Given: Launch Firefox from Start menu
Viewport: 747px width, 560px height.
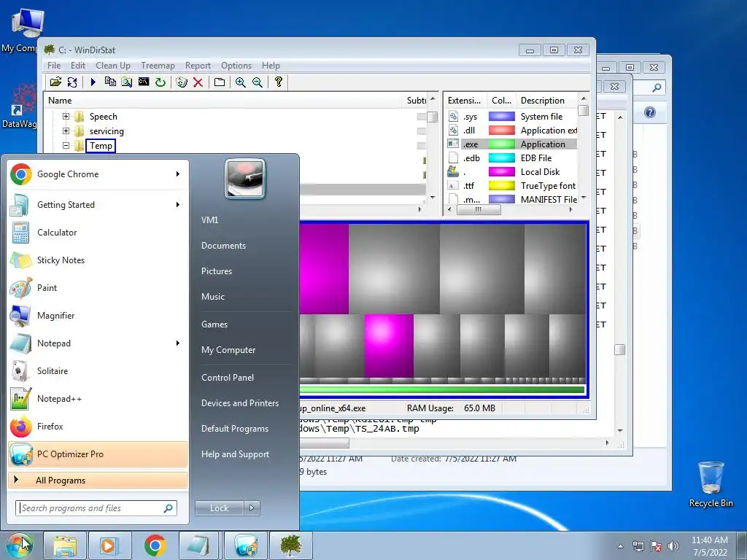Looking at the screenshot, I should 98,426.
